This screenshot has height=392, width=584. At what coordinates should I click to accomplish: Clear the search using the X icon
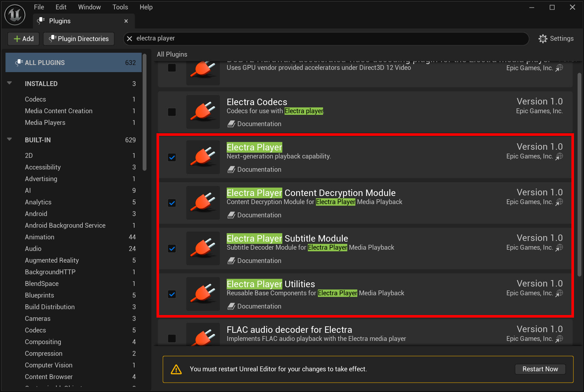point(129,38)
